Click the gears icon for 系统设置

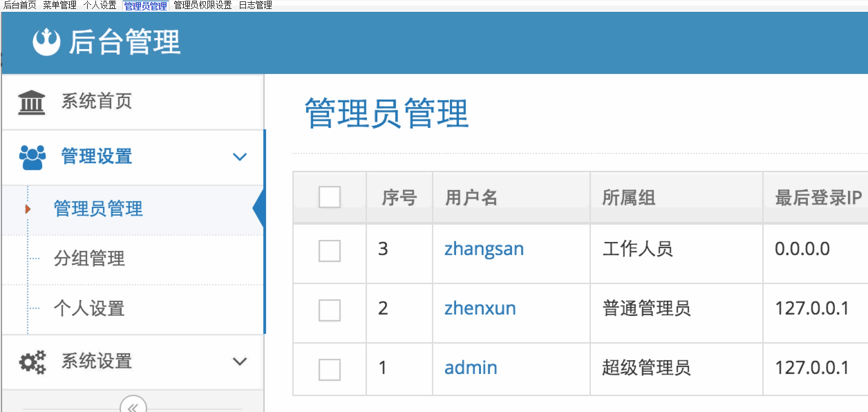coord(32,362)
